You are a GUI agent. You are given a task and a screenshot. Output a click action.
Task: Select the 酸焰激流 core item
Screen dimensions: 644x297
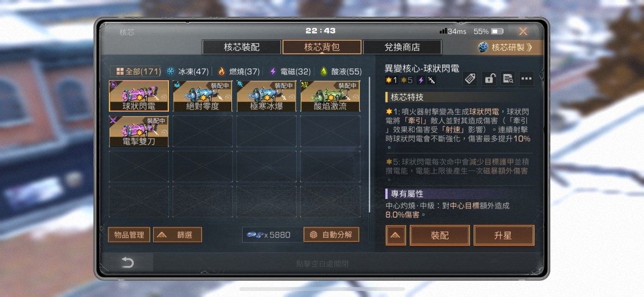pos(330,96)
